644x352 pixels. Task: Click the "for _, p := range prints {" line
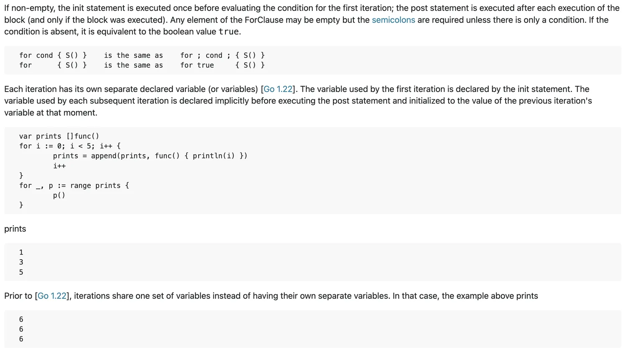74,186
